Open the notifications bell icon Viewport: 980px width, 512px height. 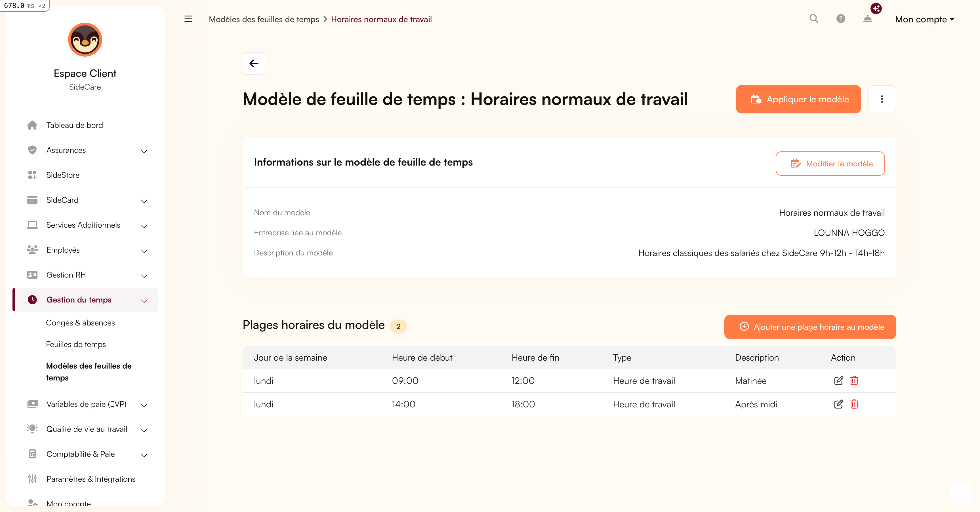click(867, 19)
